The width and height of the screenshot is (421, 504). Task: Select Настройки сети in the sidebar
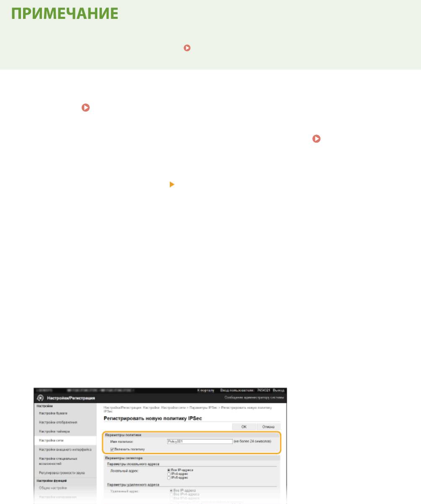pyautogui.click(x=49, y=441)
